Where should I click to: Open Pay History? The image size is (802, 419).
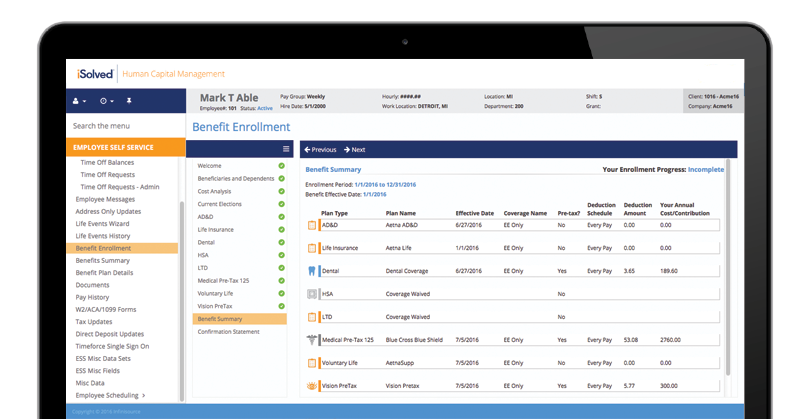93,297
